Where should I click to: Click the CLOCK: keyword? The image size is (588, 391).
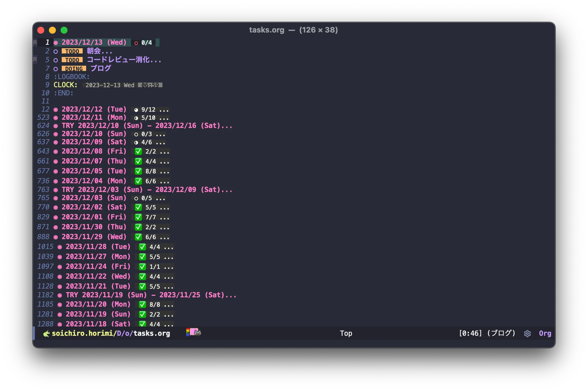(x=66, y=85)
